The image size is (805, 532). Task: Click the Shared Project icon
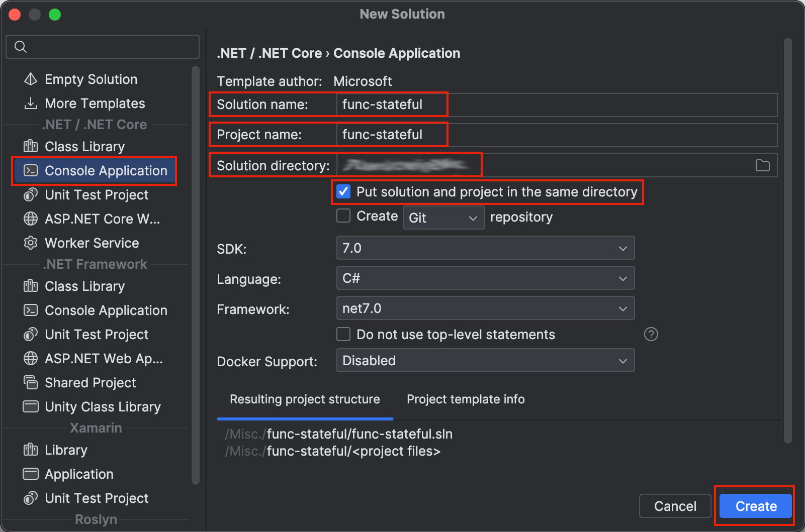[x=31, y=383]
